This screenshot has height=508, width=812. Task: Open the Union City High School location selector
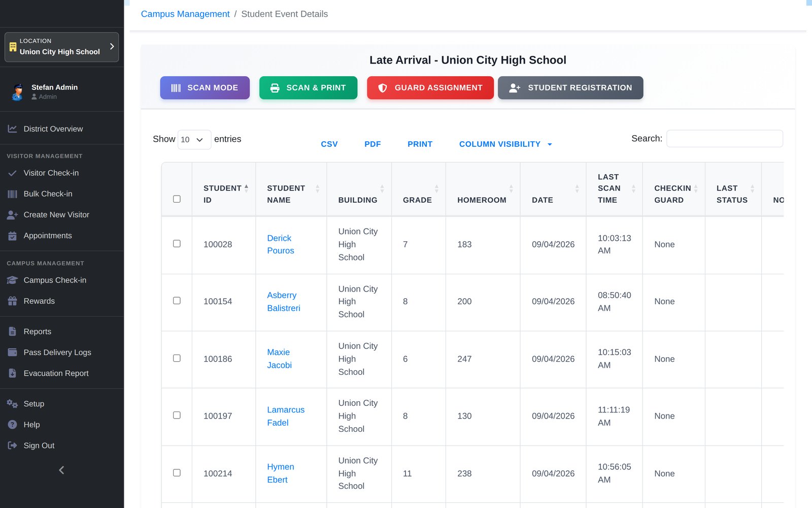coord(61,47)
